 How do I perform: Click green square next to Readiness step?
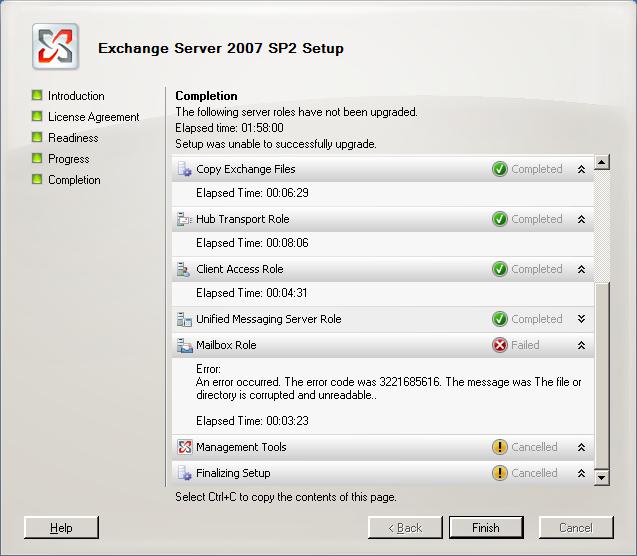pos(37,137)
